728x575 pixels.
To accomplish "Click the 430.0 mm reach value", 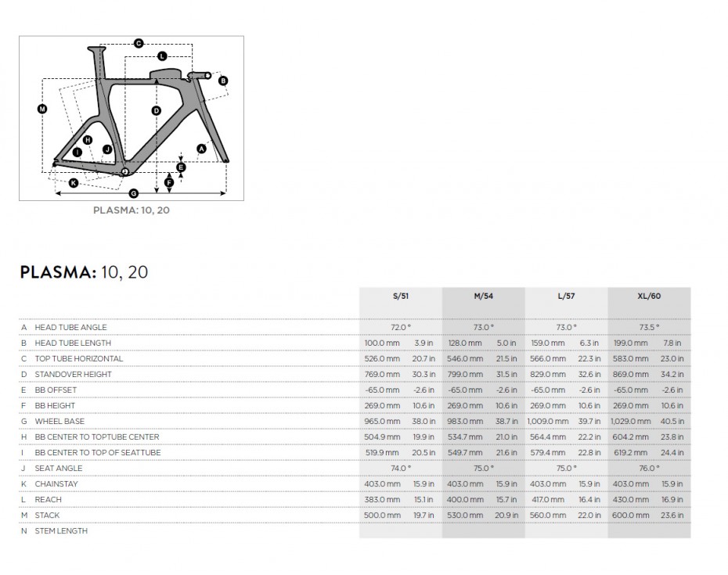I will (630, 500).
